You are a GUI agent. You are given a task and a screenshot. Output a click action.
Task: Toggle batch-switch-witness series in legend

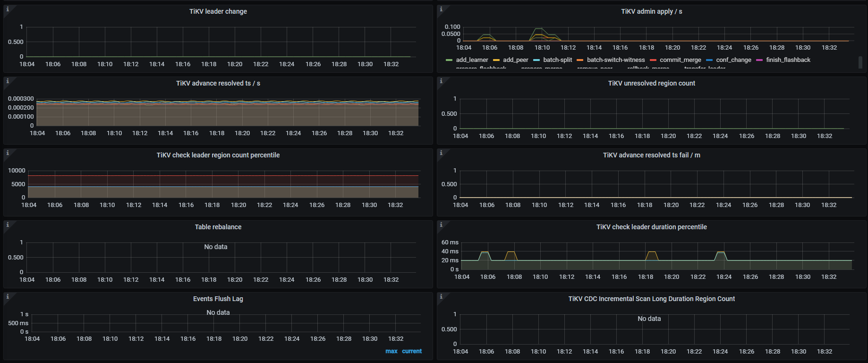pos(616,60)
